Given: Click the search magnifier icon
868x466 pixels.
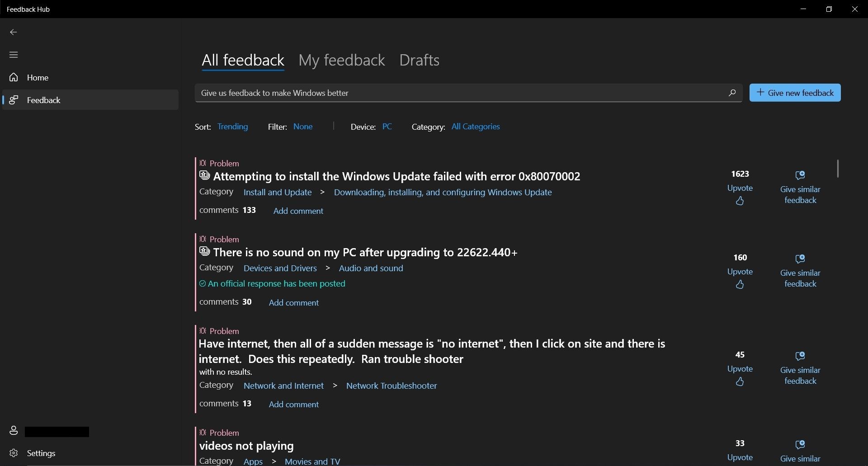Looking at the screenshot, I should 732,93.
